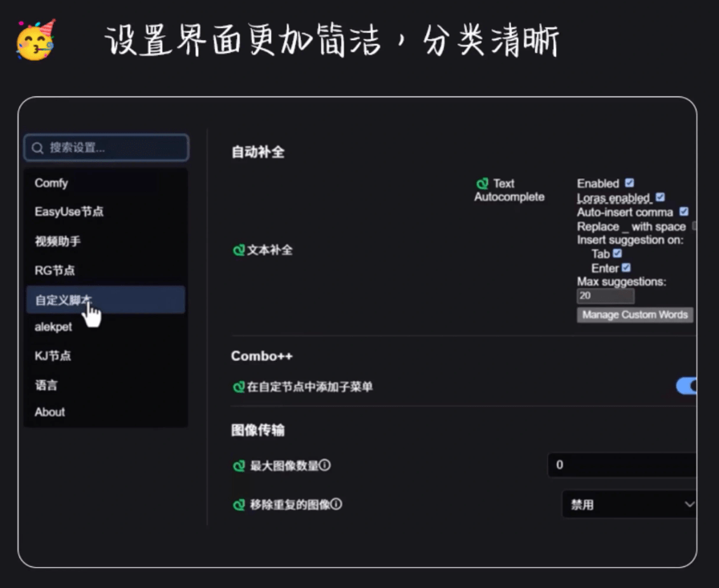This screenshot has height=588, width=719.
Task: Uncheck Auto-insert comma option
Action: pyautogui.click(x=684, y=212)
